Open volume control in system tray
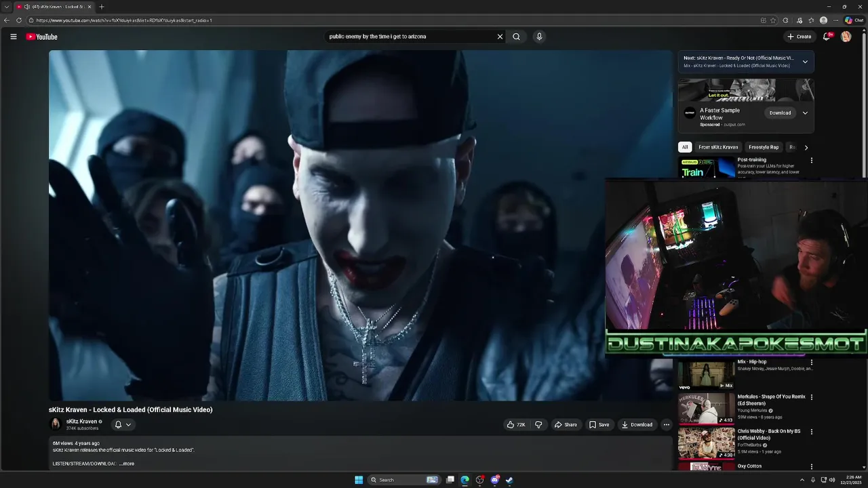This screenshot has height=488, width=868. tap(832, 480)
